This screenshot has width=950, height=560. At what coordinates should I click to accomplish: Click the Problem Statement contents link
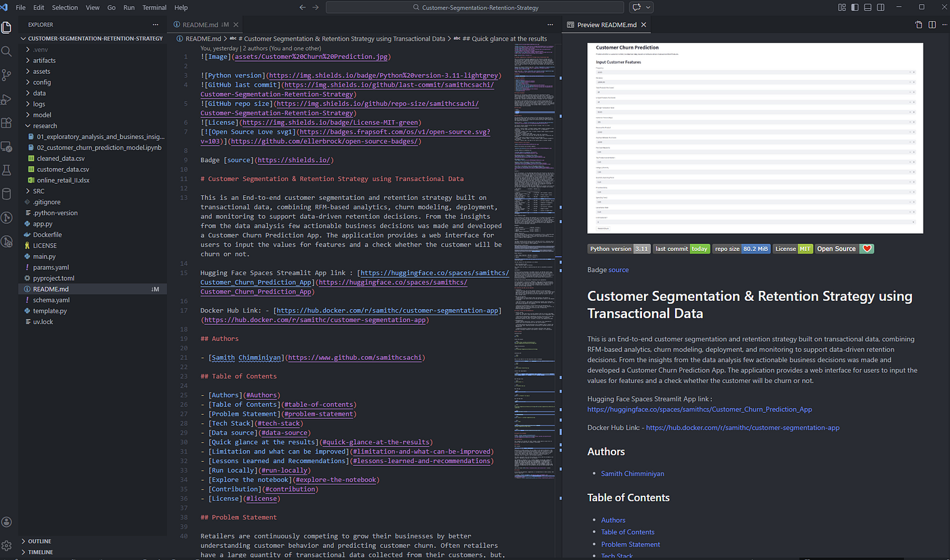[630, 544]
